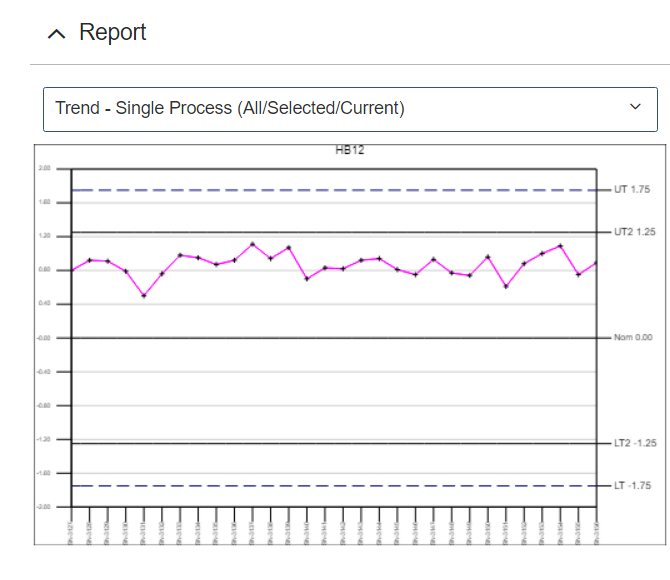Image resolution: width=670 pixels, height=580 pixels.
Task: Click the Nom 0.00 label
Action: click(633, 338)
